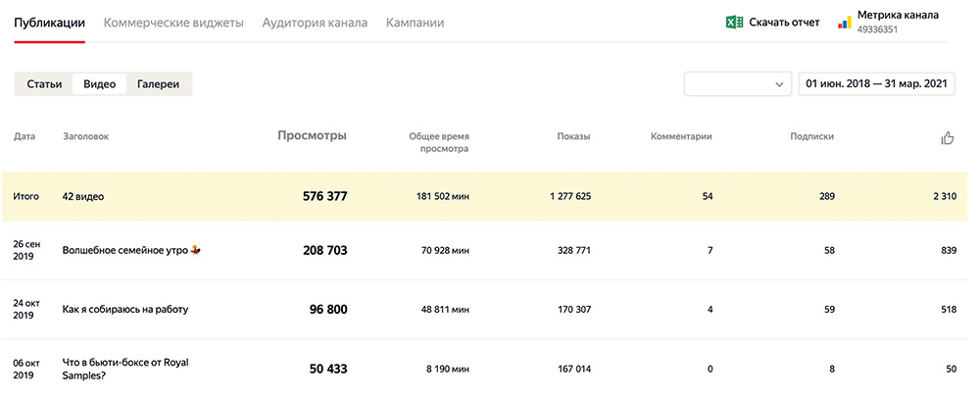Viewport: 980px width, 398px height.
Task: Go to the Кампании tab
Action: pyautogui.click(x=415, y=23)
